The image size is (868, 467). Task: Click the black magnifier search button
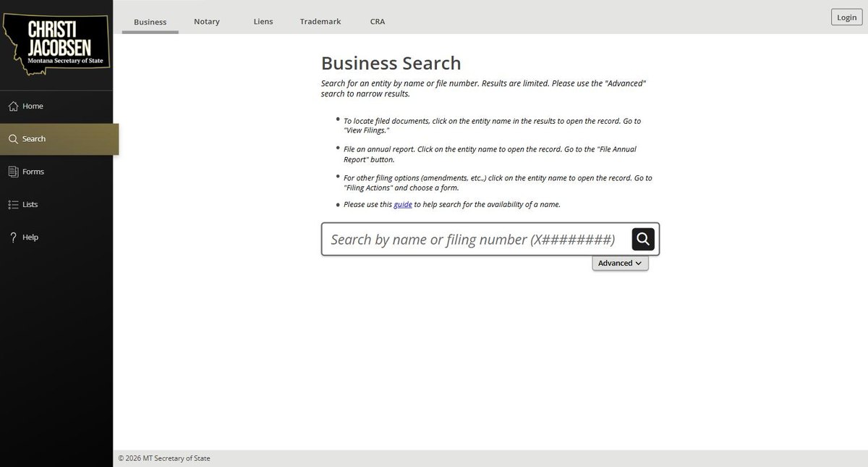(x=643, y=239)
